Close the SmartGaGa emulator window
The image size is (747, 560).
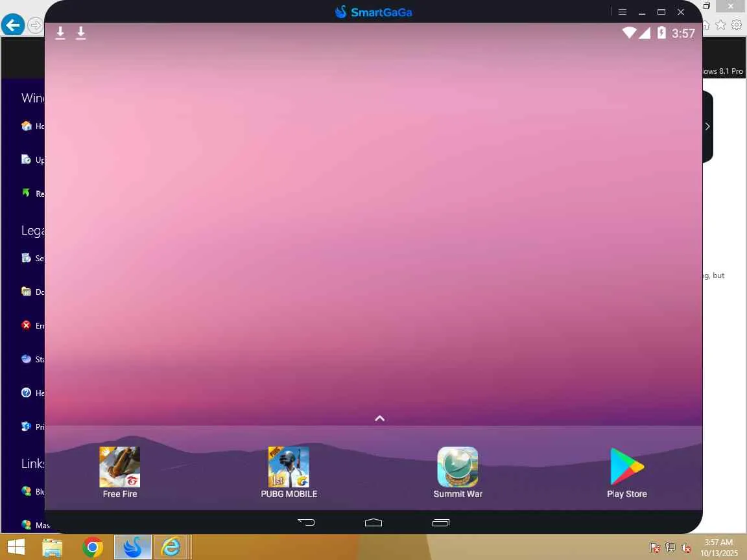click(681, 12)
